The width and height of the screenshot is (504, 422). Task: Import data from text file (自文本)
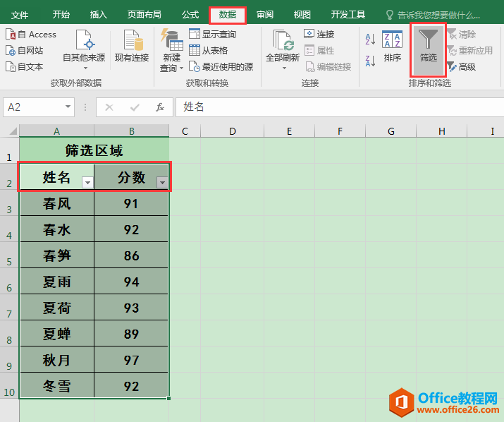click(x=25, y=66)
